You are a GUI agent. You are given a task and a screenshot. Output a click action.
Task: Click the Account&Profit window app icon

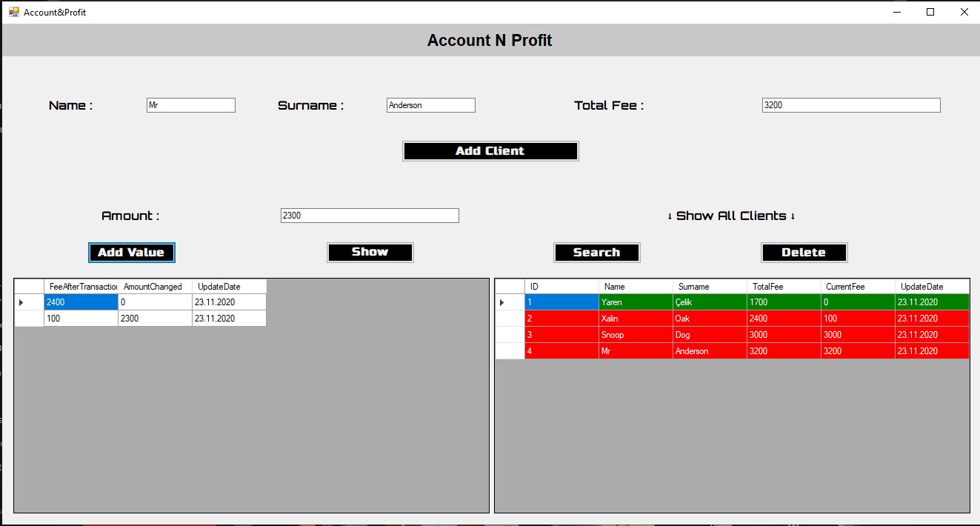(13, 12)
